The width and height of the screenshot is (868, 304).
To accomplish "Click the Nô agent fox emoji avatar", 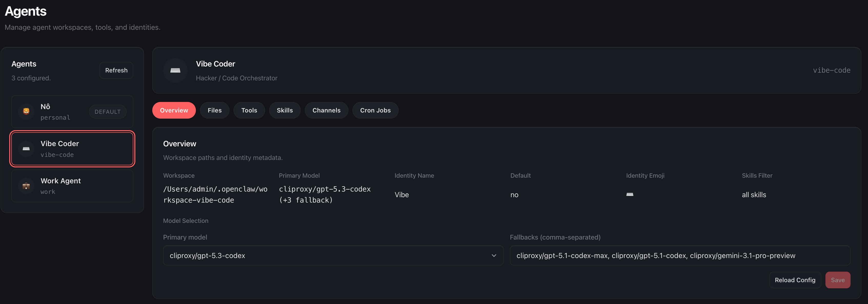I will pyautogui.click(x=26, y=111).
